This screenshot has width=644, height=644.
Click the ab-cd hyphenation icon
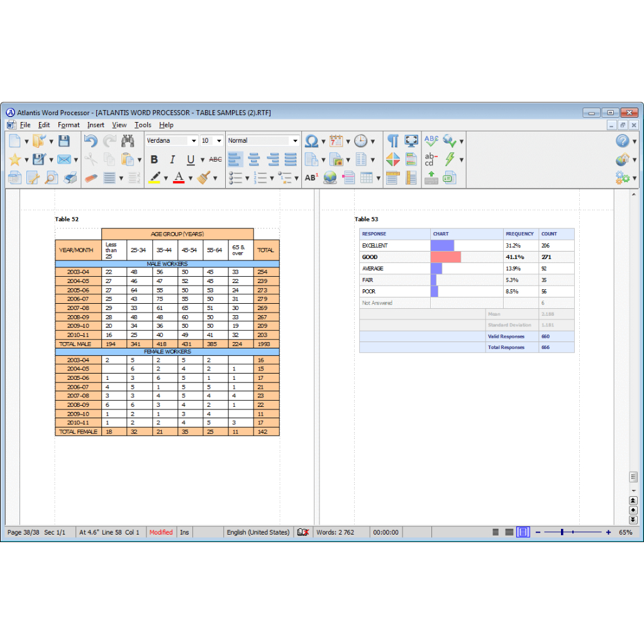coord(431,159)
